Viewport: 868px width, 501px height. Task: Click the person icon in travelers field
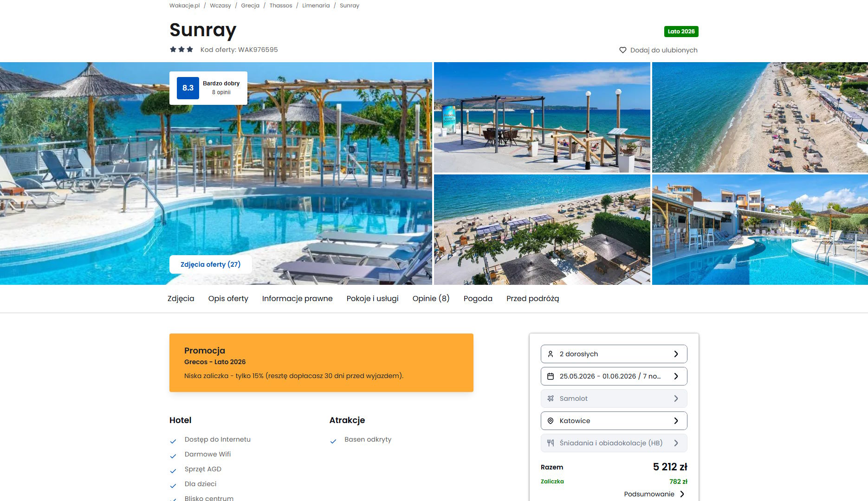[x=551, y=354]
